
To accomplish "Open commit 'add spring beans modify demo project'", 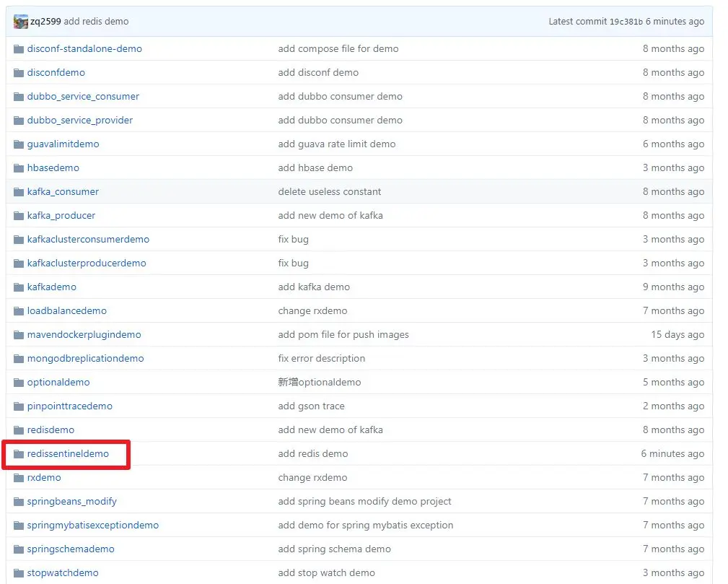I will click(x=365, y=501).
